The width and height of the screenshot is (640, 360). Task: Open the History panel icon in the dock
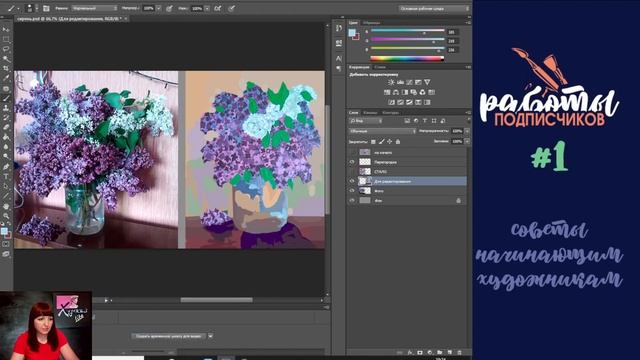(x=339, y=28)
